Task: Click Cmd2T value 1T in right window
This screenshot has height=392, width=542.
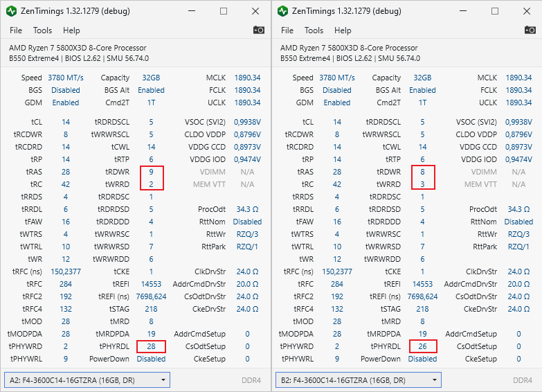Action: [x=422, y=103]
